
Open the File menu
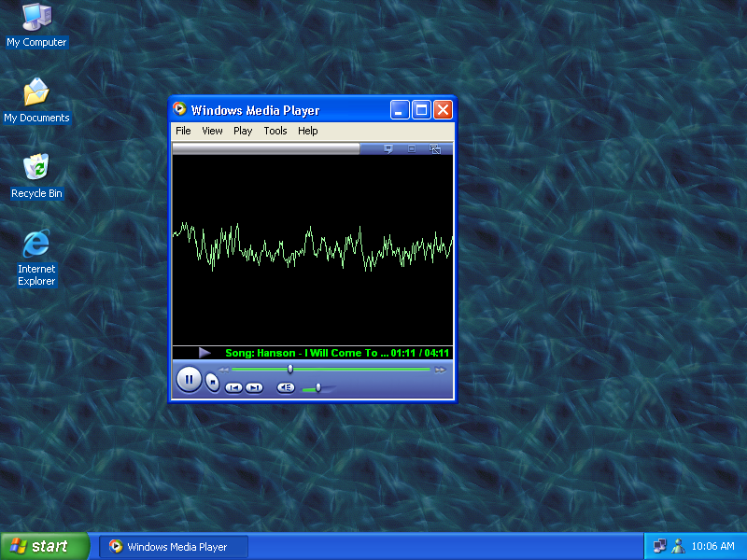(x=183, y=131)
